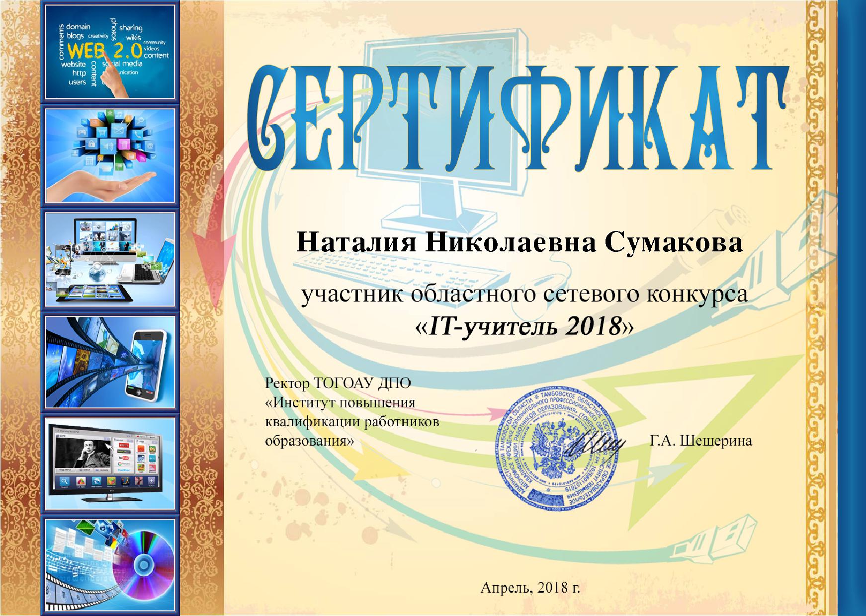Open the multi-device screens thumbnail
The height and width of the screenshot is (616, 866).
110,259
